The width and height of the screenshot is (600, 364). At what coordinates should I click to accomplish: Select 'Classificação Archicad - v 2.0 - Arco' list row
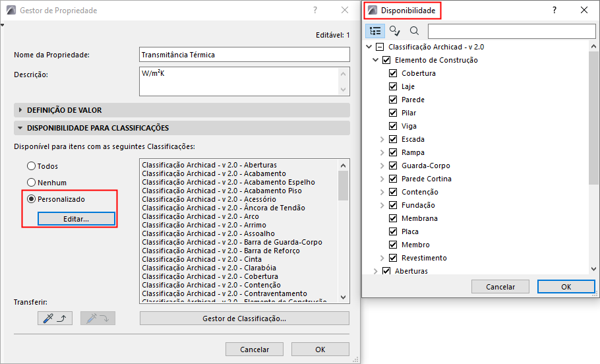200,216
